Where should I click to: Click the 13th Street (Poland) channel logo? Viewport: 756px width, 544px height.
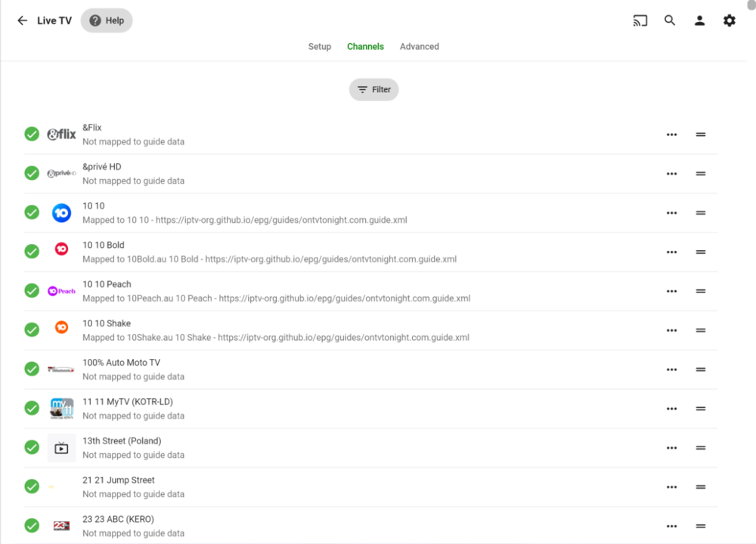point(61,447)
